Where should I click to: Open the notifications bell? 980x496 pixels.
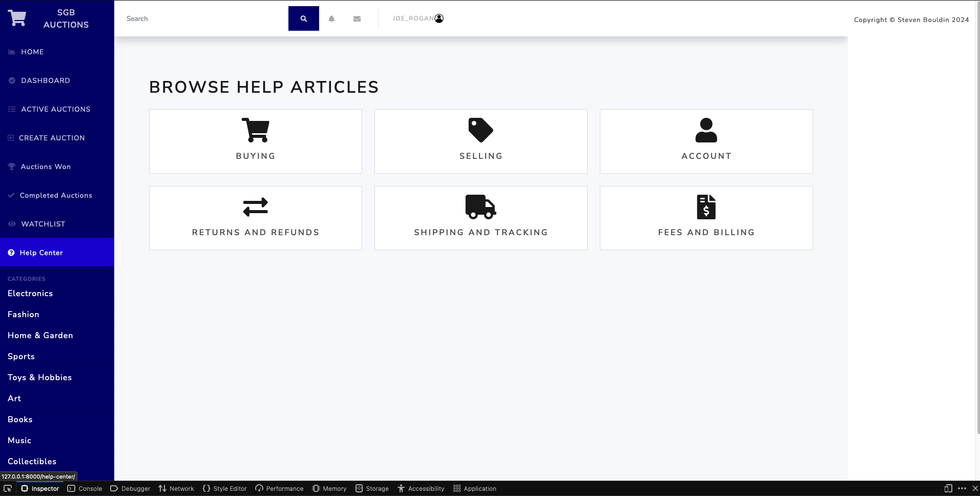click(x=331, y=18)
